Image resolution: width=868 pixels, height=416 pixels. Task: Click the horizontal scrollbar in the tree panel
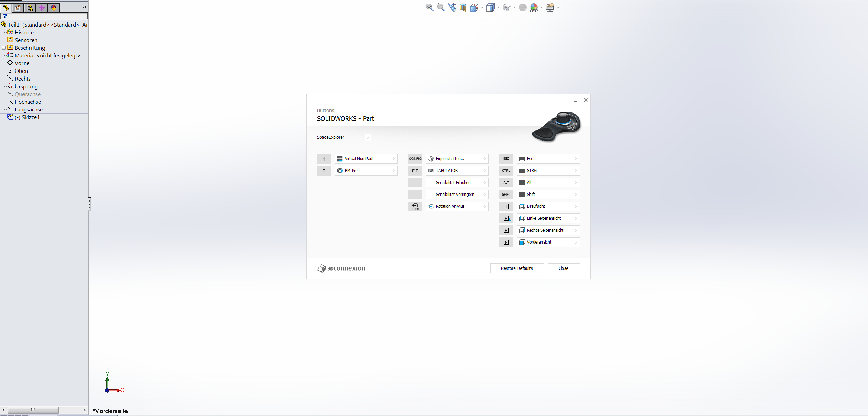[33, 410]
